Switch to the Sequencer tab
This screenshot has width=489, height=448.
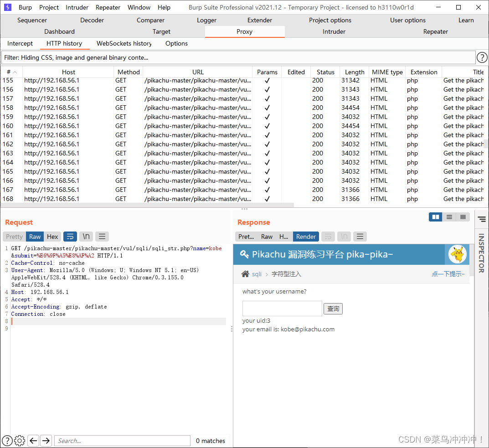coord(32,20)
